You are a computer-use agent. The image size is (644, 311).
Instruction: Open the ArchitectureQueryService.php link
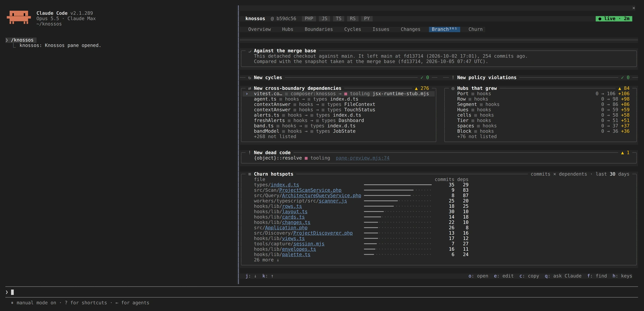point(321,196)
